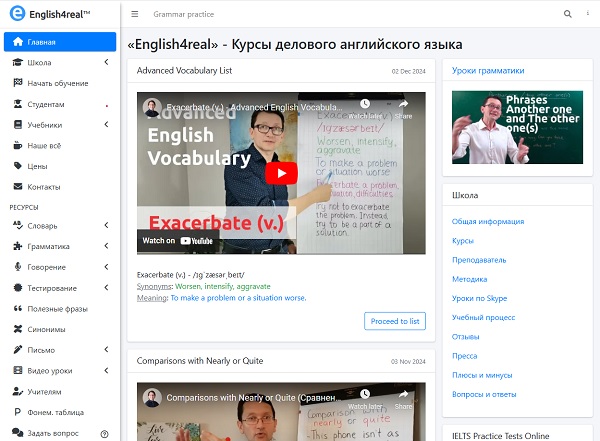The width and height of the screenshot is (600, 441).
Task: Click Watch later on the Exacerbate video
Action: (365, 108)
